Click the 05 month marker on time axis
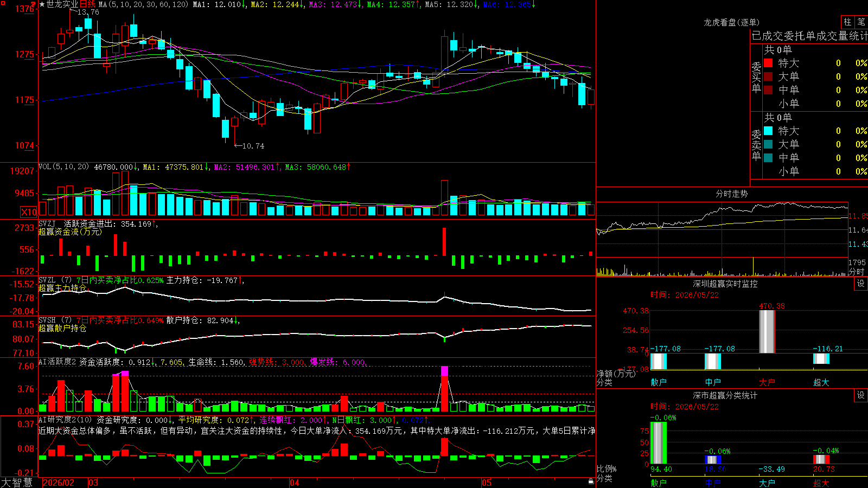Image resolution: width=868 pixels, height=488 pixels. [x=487, y=483]
